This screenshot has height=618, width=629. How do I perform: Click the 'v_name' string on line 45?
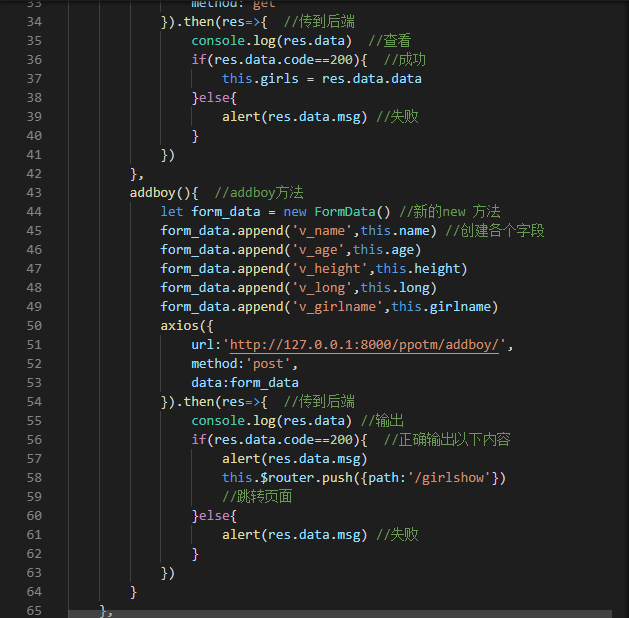tap(322, 231)
